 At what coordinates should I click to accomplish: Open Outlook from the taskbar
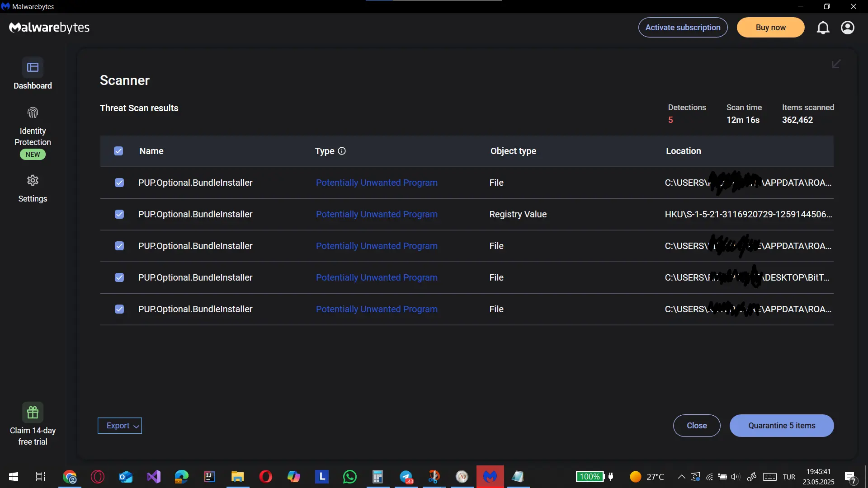pyautogui.click(x=126, y=477)
